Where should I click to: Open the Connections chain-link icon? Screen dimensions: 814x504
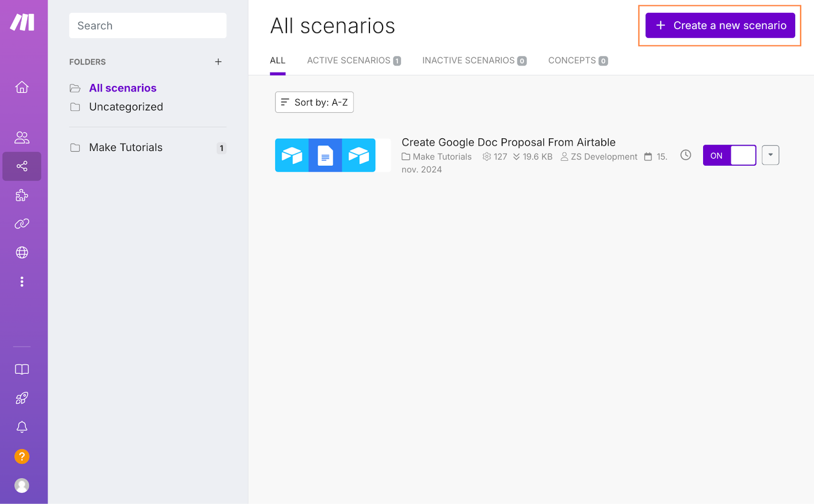(x=22, y=224)
